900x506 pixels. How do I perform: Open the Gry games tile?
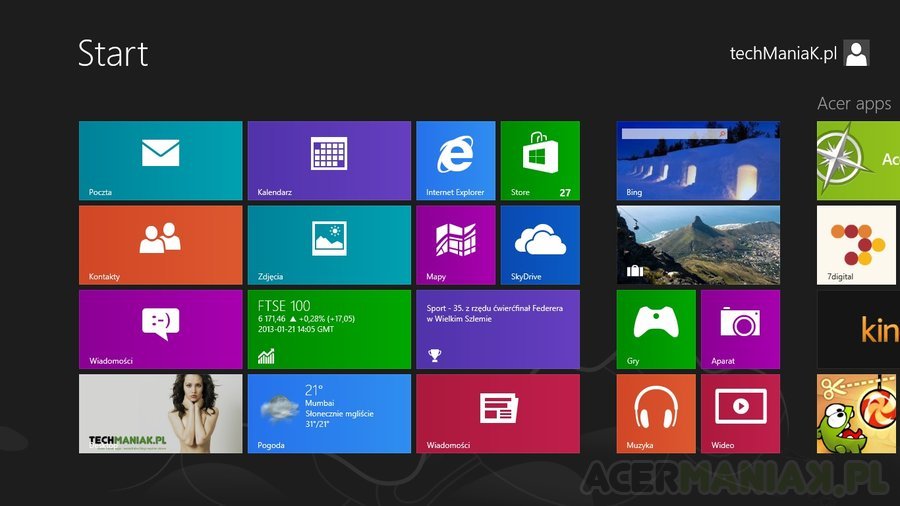pyautogui.click(x=656, y=329)
